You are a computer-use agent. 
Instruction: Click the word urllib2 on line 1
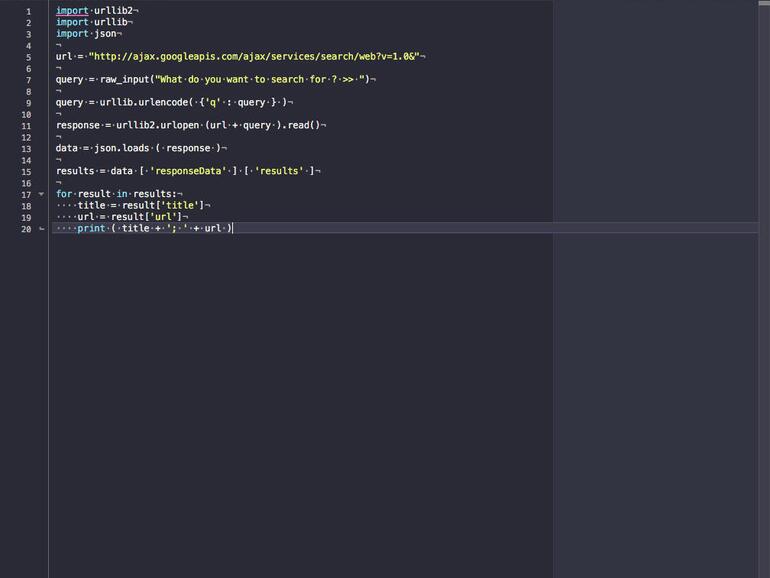[x=113, y=11]
